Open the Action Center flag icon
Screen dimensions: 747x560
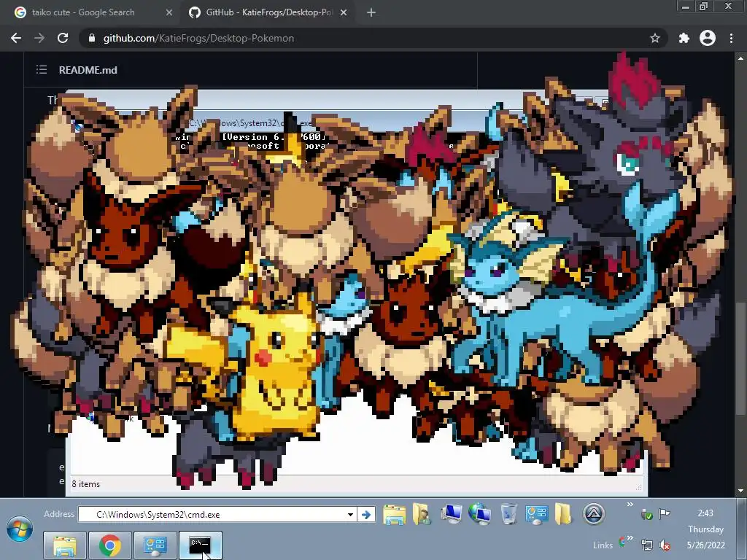664,514
